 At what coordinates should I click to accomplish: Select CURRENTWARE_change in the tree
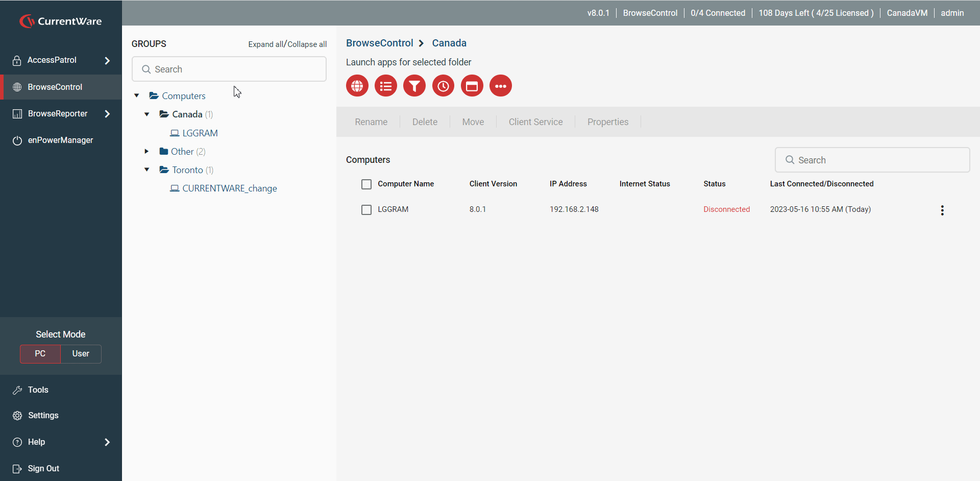click(x=230, y=188)
